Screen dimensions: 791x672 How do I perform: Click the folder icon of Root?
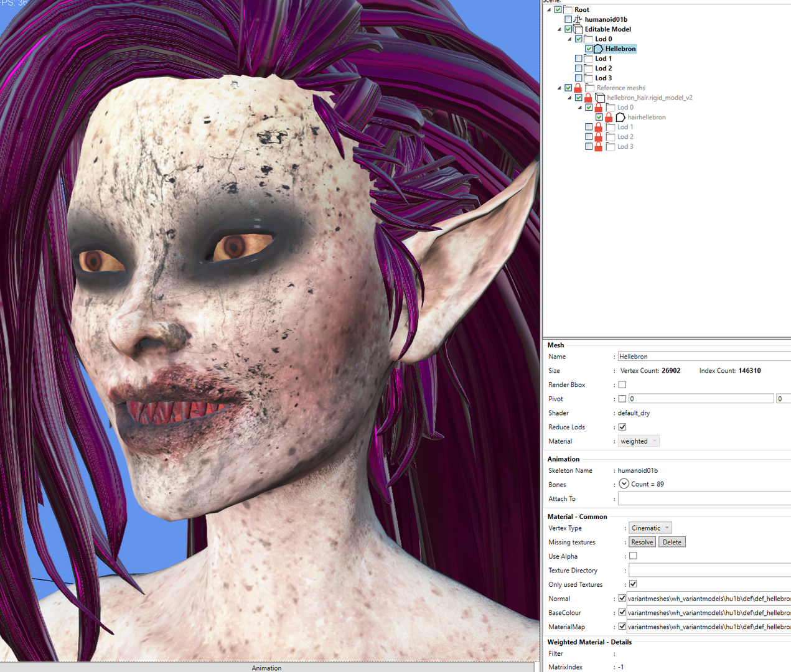(x=568, y=9)
